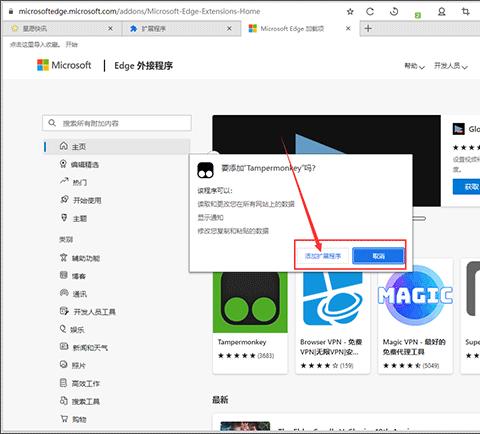Switch to the 扩展程序 browser tab
480x434 pixels.
[181, 29]
